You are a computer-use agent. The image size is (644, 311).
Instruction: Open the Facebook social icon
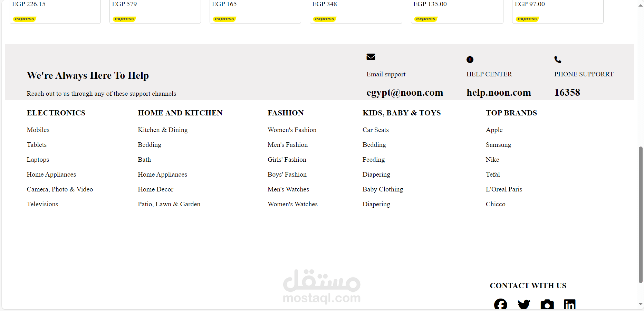500,304
